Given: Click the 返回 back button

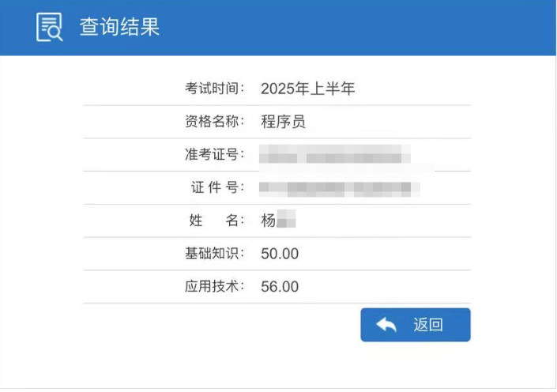Looking at the screenshot, I should tap(416, 325).
